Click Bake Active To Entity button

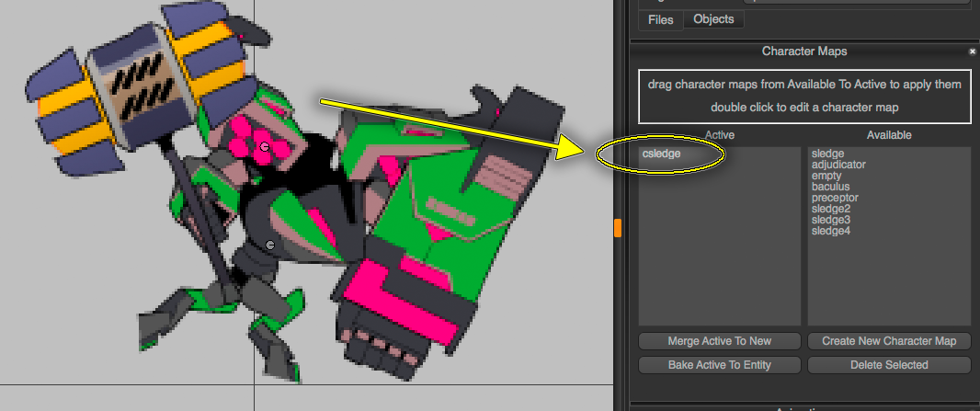[720, 365]
